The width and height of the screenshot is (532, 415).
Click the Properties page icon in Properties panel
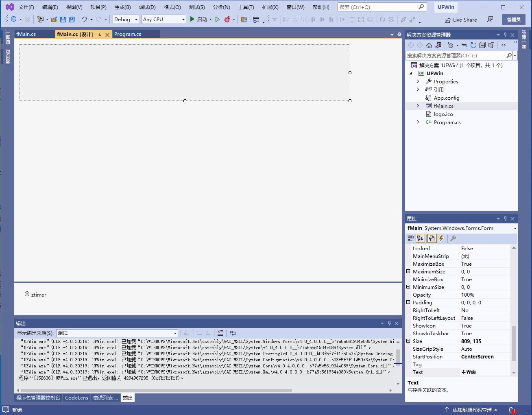tap(432, 238)
